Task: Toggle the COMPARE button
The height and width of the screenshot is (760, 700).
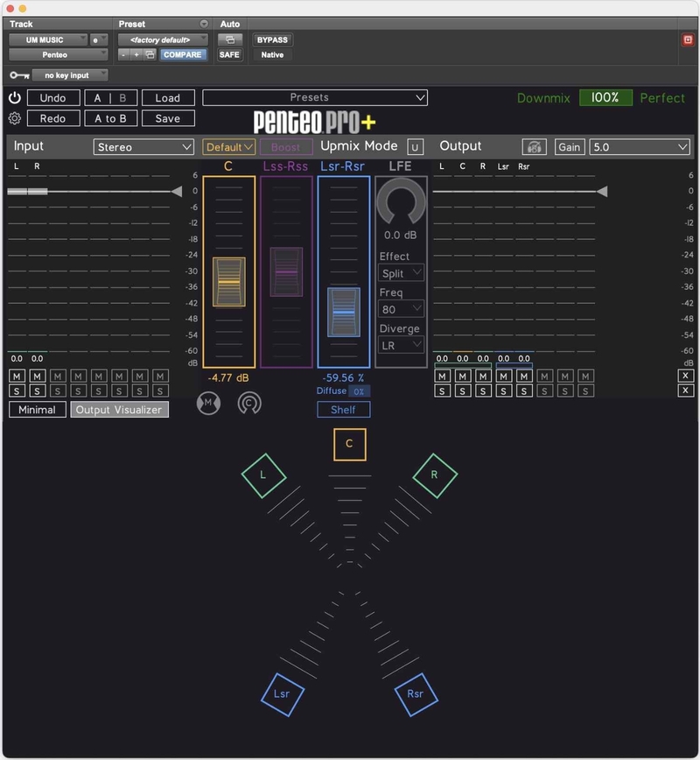Action: pos(183,55)
